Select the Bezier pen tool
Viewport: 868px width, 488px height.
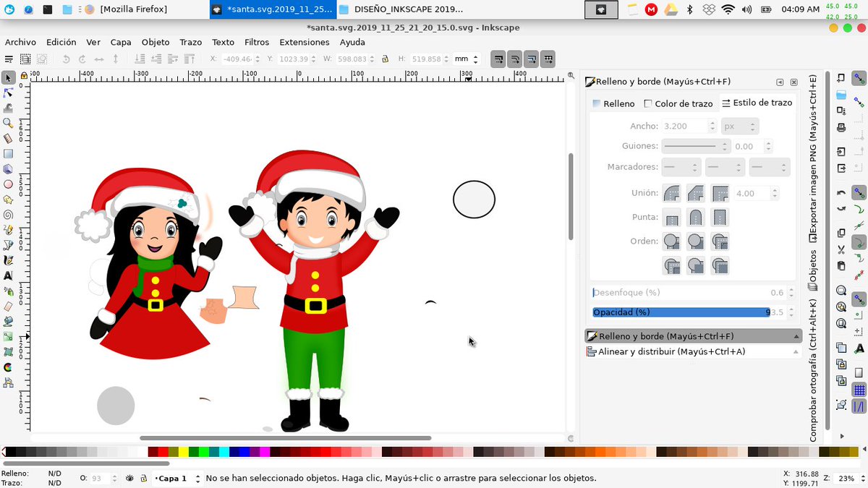pos(8,244)
